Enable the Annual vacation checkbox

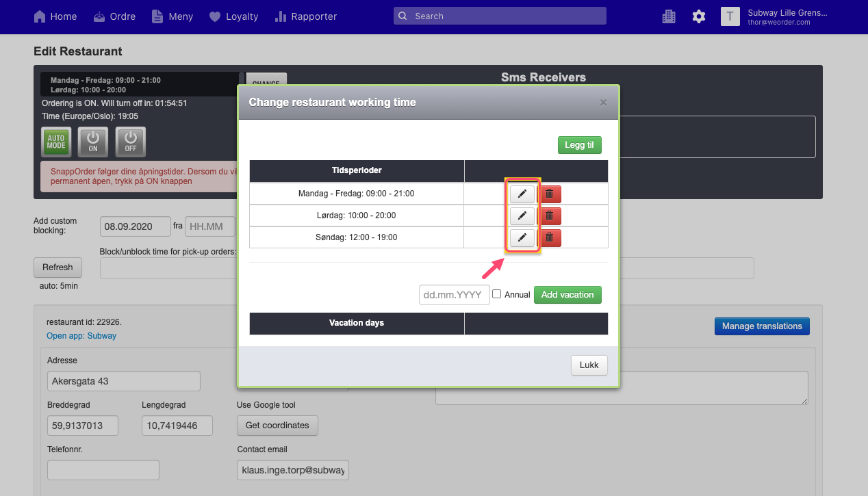[497, 294]
